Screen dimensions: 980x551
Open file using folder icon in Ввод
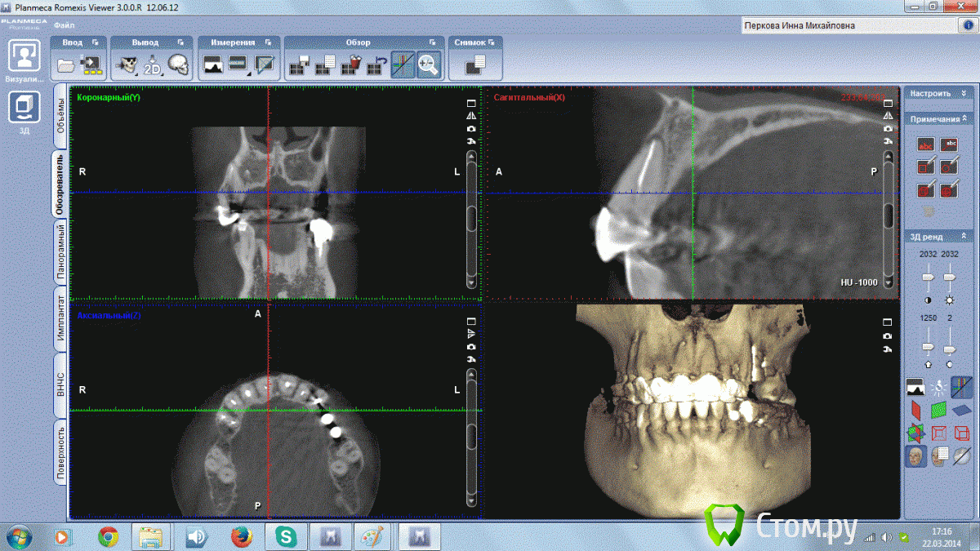coord(66,64)
